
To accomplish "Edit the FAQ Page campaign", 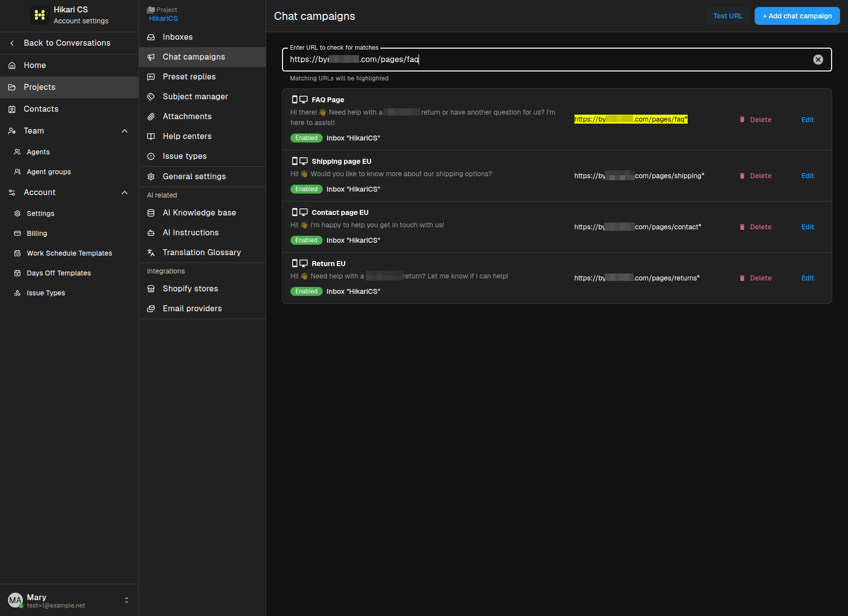I will (807, 120).
